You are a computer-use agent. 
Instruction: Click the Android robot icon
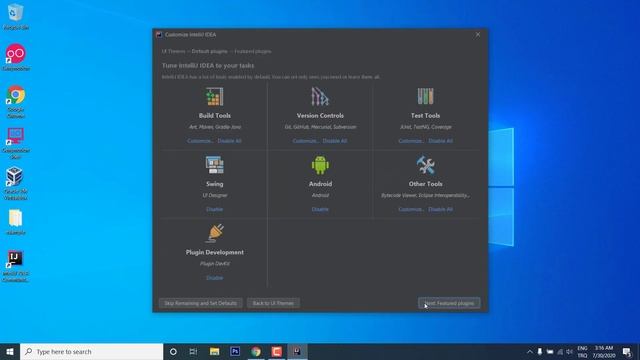320,165
